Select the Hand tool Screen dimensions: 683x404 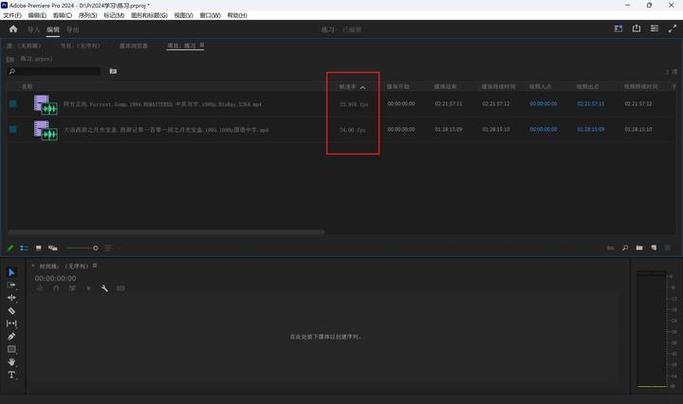[x=12, y=362]
